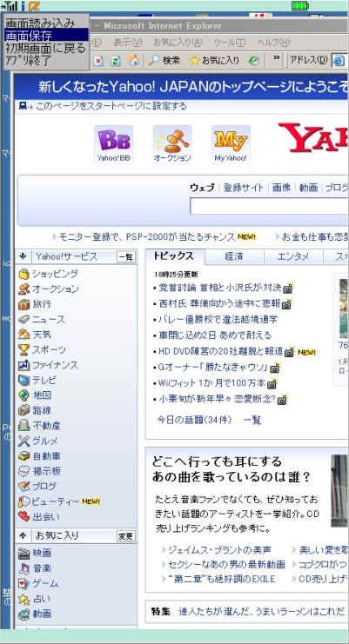Select 初期画面に戻る menu entry
The image size is (349, 644).
click(x=46, y=48)
